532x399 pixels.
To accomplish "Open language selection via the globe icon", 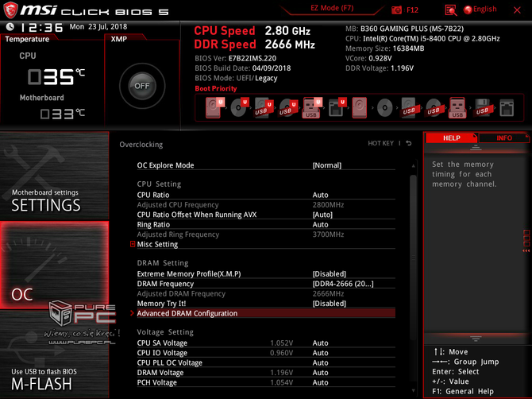I will [x=468, y=10].
